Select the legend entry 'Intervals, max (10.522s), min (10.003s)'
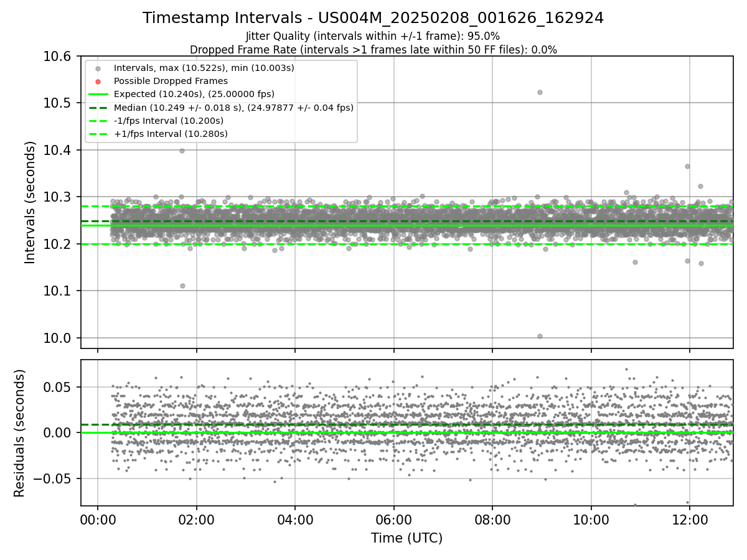The height and width of the screenshot is (560, 747). pyautogui.click(x=204, y=67)
